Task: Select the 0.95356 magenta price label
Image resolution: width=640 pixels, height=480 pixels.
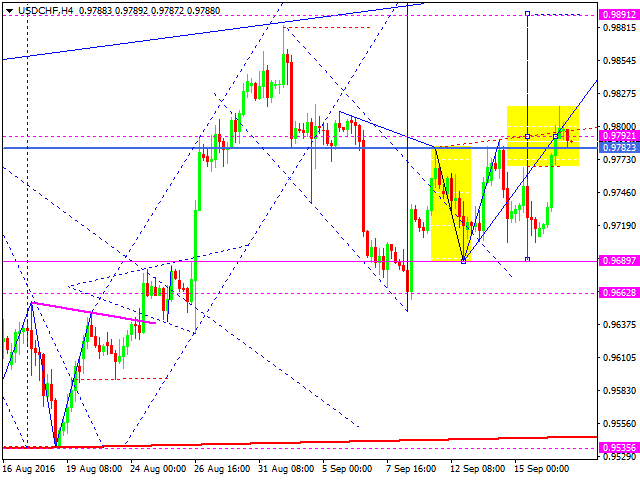Action: tap(619, 448)
